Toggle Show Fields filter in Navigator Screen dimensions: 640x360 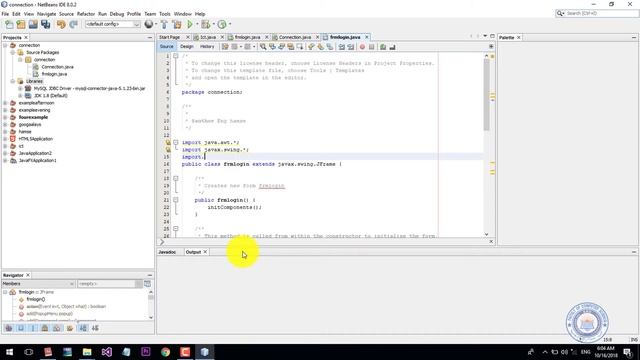point(21,328)
